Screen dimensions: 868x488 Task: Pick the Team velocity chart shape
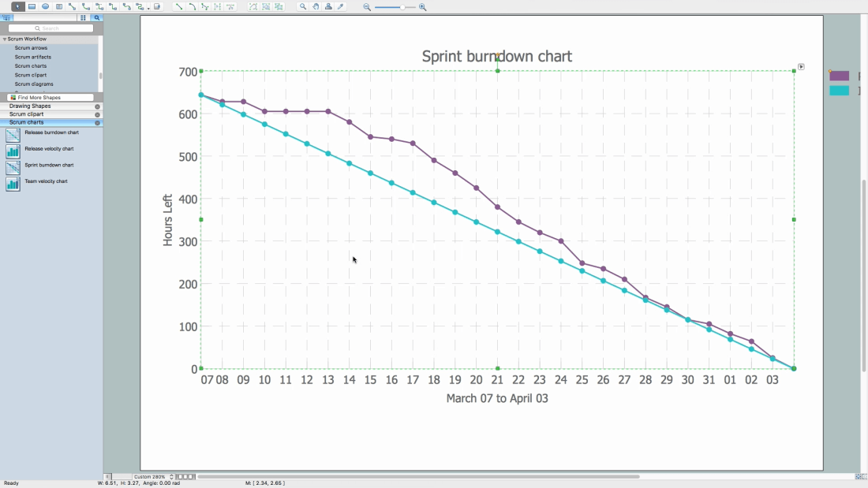point(13,184)
